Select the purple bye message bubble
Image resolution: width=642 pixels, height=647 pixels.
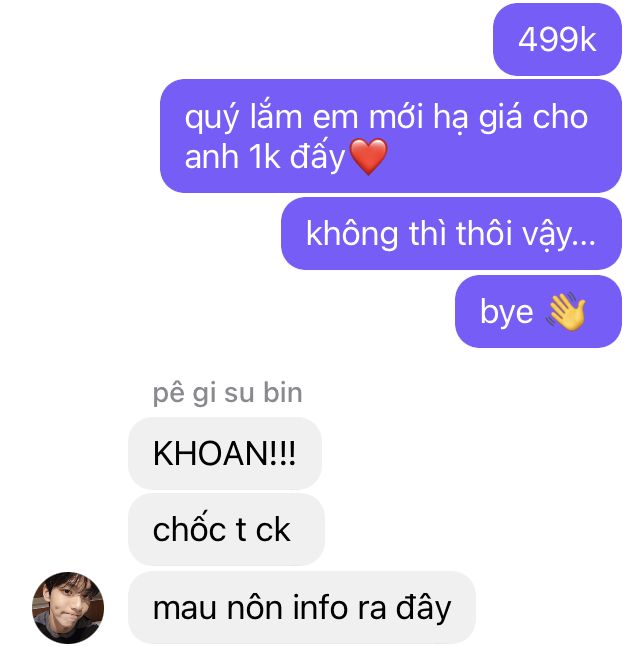(x=538, y=312)
